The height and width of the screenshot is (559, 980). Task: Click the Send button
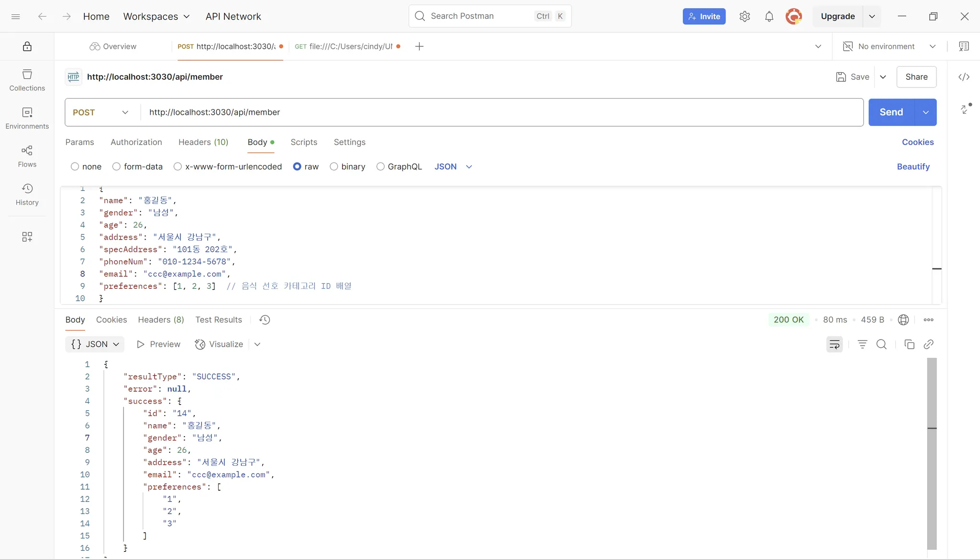pos(891,112)
